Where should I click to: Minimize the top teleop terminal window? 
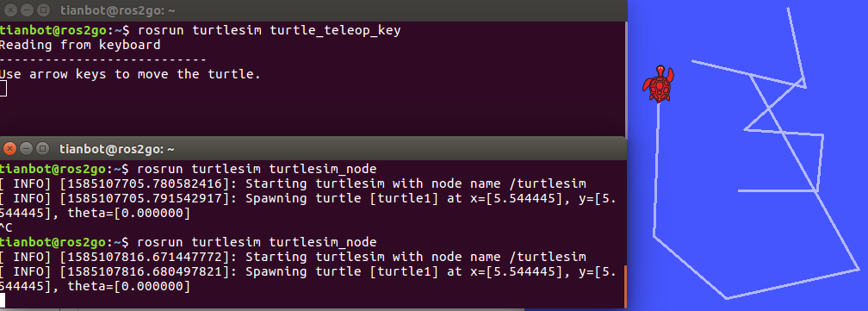pyautogui.click(x=28, y=10)
